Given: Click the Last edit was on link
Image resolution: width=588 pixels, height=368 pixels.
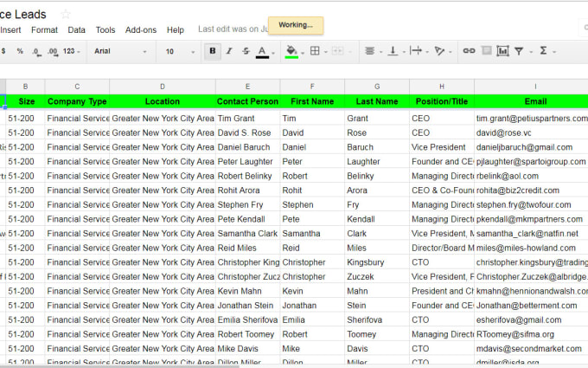Looking at the screenshot, I should (x=233, y=29).
